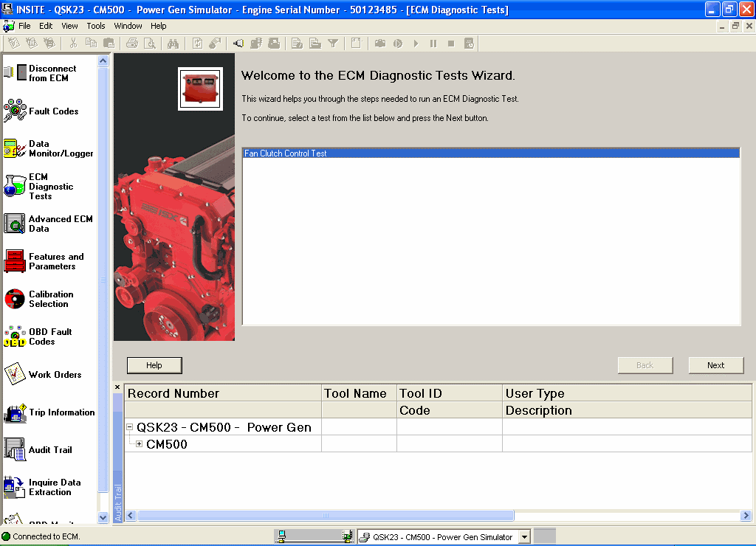Click the sidebar scroll down arrow
This screenshot has height=546, width=756.
[103, 517]
